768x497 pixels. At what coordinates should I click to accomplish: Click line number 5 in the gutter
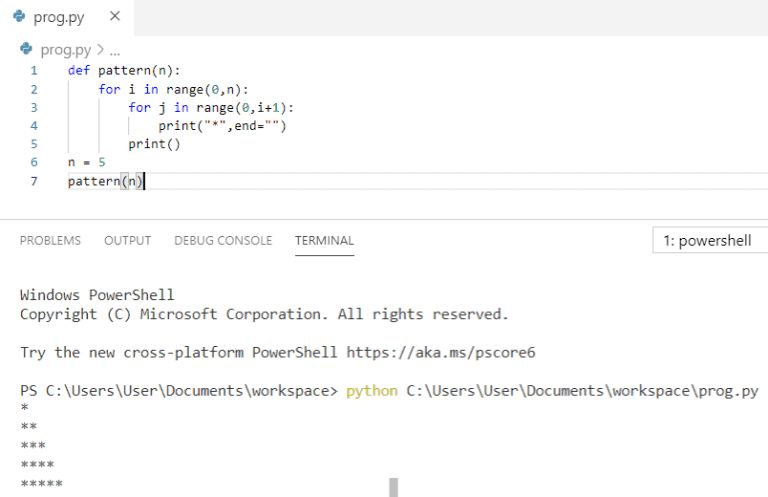[34, 144]
